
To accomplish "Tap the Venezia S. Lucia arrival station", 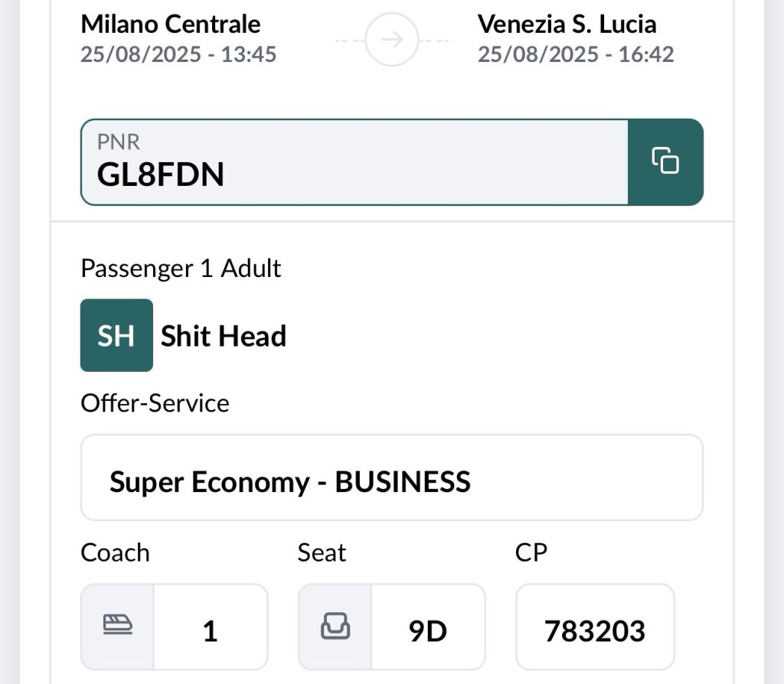I will point(567,24).
